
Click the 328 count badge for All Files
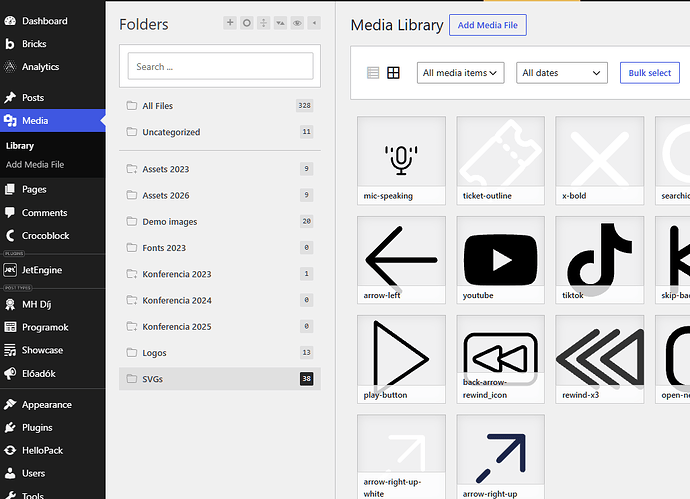[305, 105]
